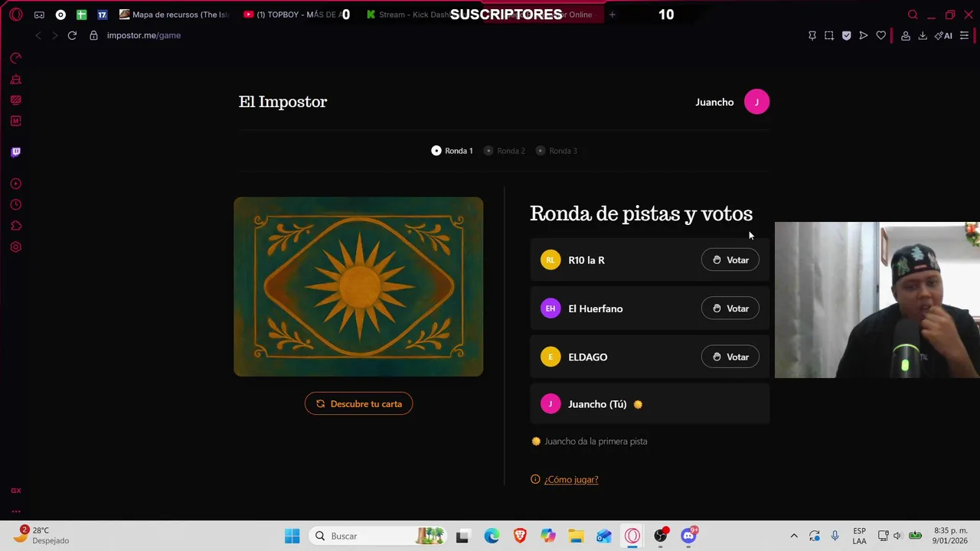980x551 pixels.
Task: Open the Extensions cube icon in sidebar
Action: click(x=15, y=226)
